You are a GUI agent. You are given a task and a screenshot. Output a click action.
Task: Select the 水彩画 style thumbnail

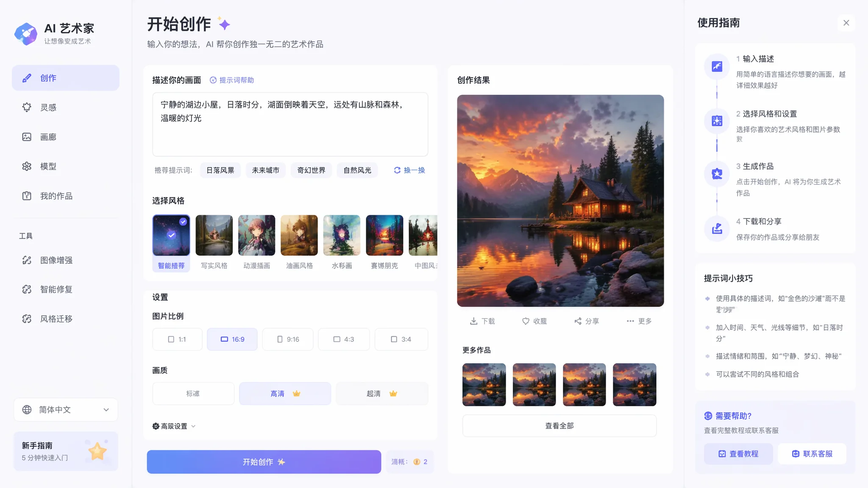[x=342, y=236]
